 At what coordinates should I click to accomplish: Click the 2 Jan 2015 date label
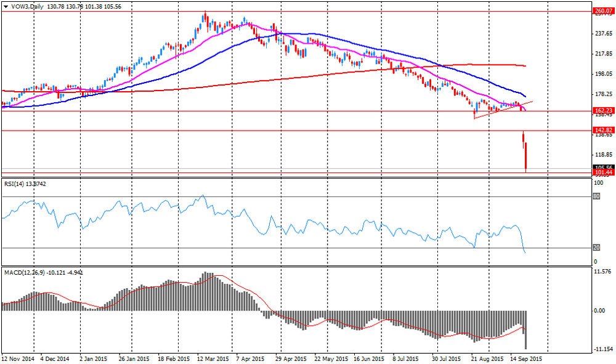pos(93,359)
